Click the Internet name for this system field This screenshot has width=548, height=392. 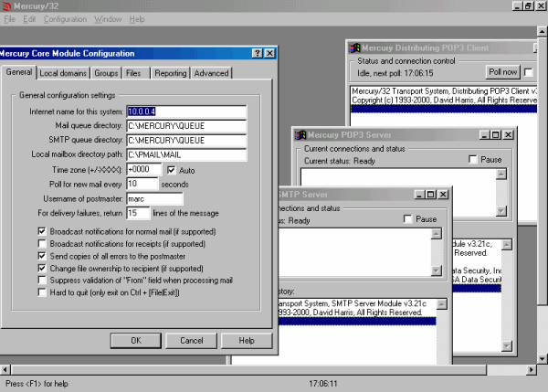click(186, 111)
